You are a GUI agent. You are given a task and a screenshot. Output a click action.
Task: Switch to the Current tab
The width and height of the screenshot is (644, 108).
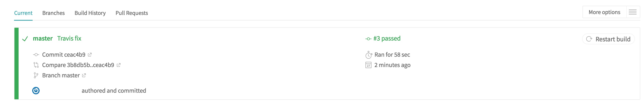pos(23,13)
